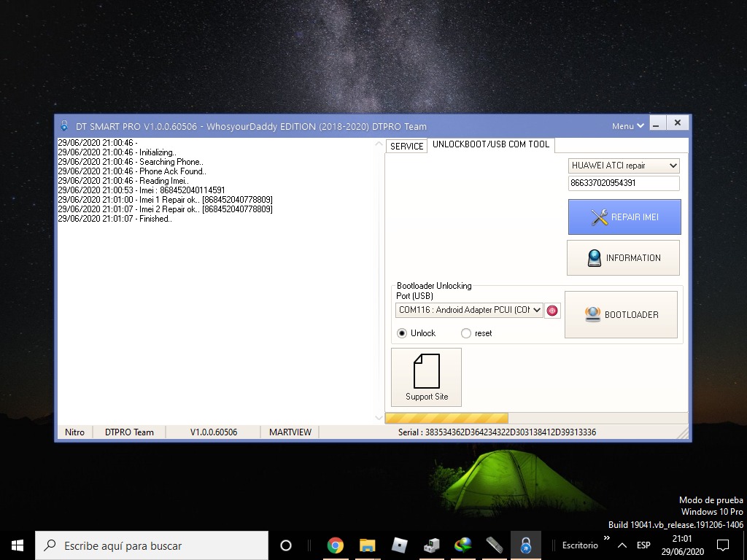Click the log scroll up arrow
The width and height of the screenshot is (747, 560).
pyautogui.click(x=379, y=144)
